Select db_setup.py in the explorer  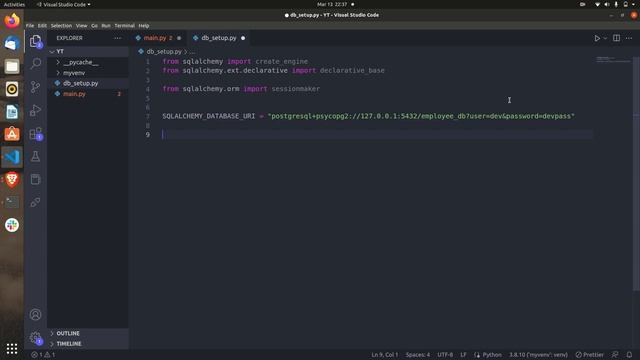(88, 83)
